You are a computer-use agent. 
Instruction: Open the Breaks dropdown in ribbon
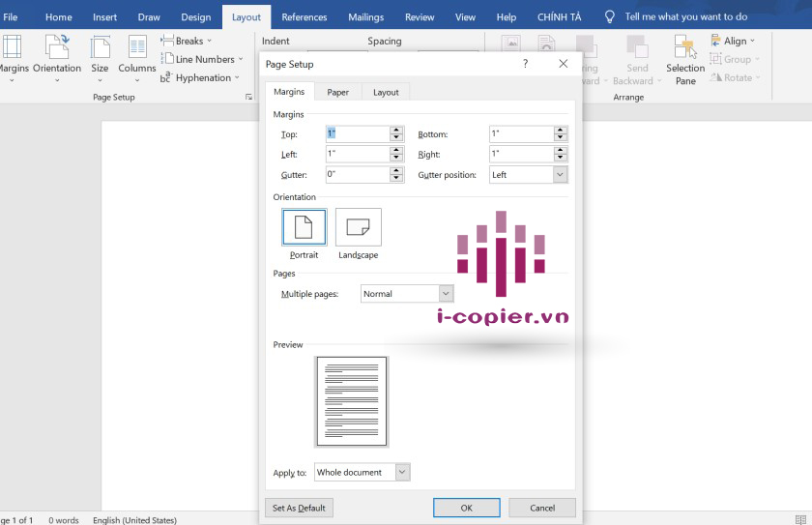[188, 41]
